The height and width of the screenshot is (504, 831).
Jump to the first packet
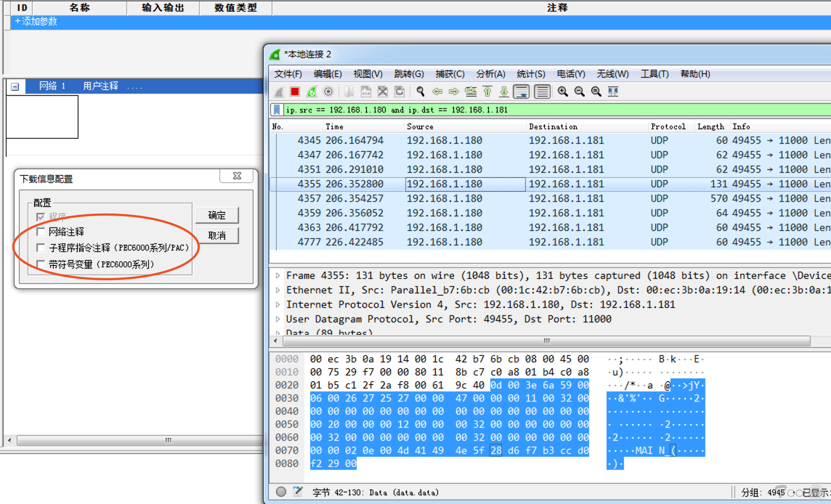coord(487,92)
